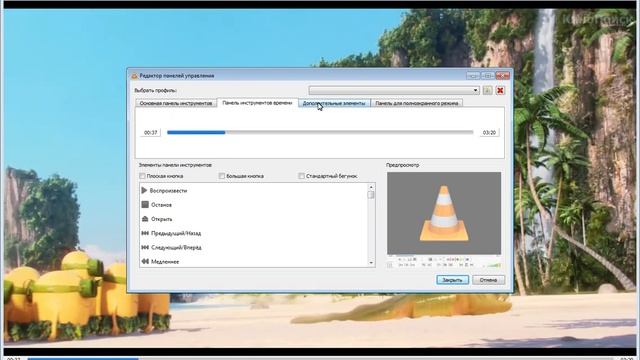Enable the Большая кнопка checkbox

pyautogui.click(x=222, y=176)
